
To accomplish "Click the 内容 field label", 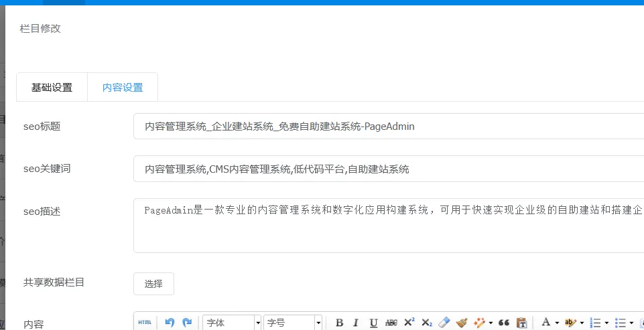I will pyautogui.click(x=34, y=325).
